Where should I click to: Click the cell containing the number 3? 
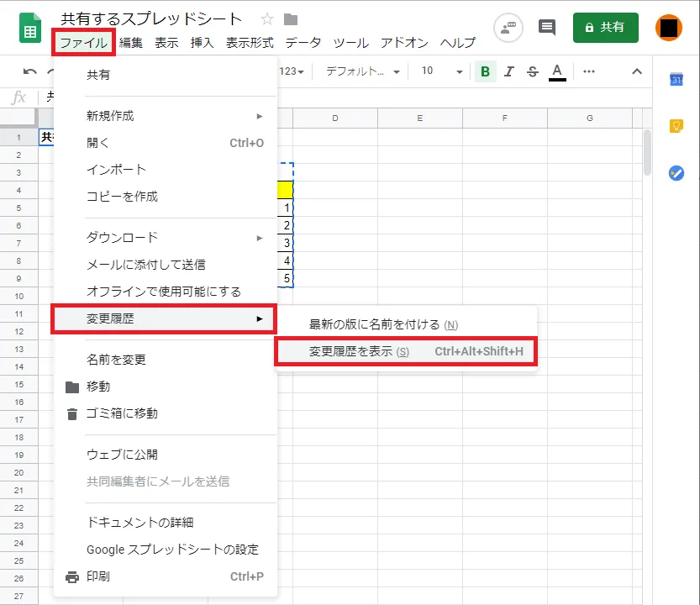coord(285,244)
